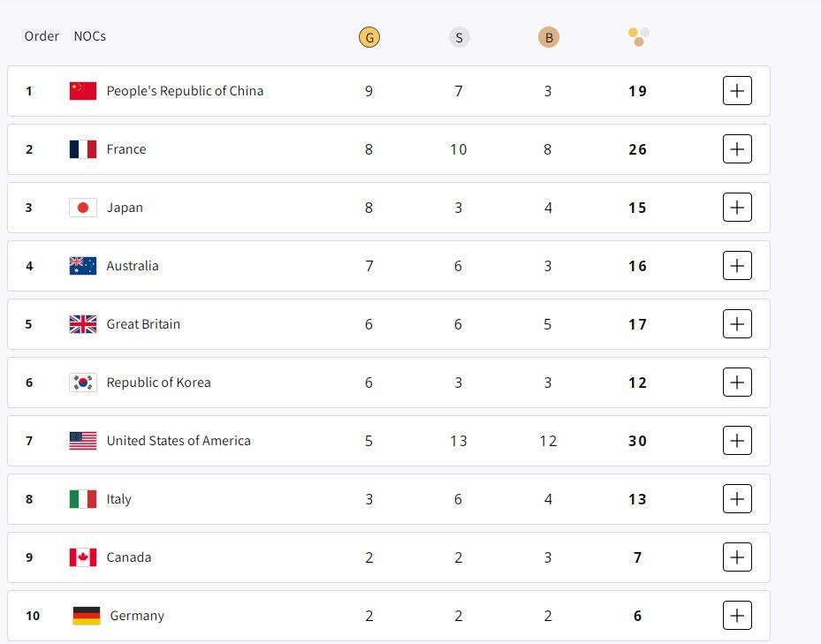Click the silver medal column icon
The image size is (821, 644).
[458, 36]
